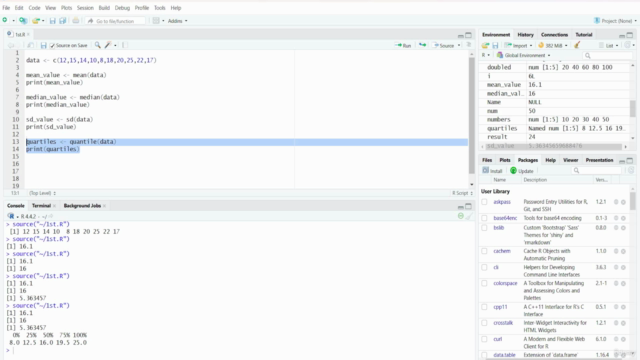Click the clear console broom icon
This screenshot has width=640, height=360.
click(469, 216)
